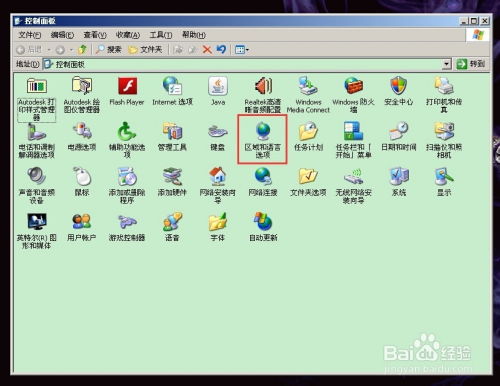Screen dimensions: 500x386
Task: Click the 控制面板 address bar field
Action: click(247, 64)
